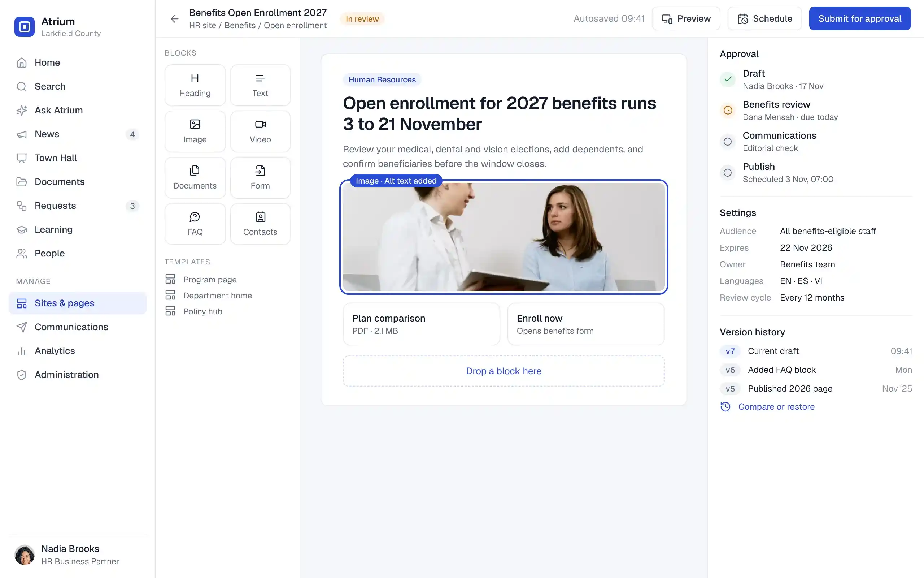Click the Communications step circle indicator
The image size is (924, 578).
[728, 142]
